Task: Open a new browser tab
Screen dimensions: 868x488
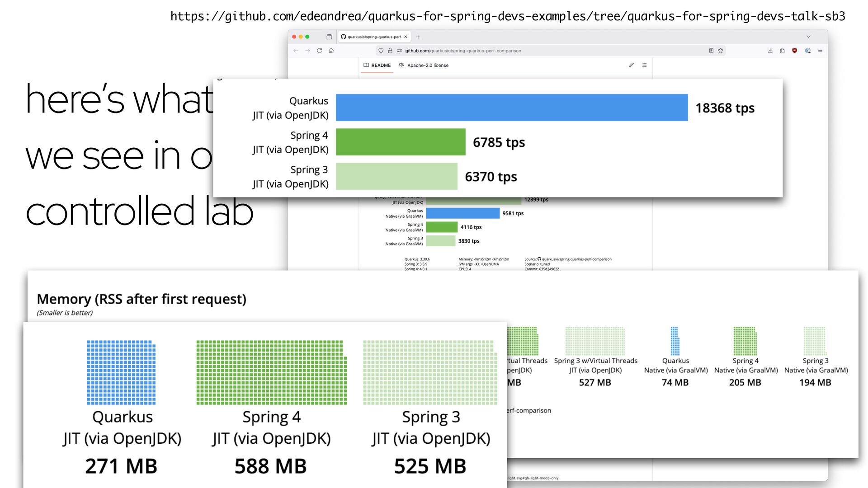Action: click(x=418, y=37)
